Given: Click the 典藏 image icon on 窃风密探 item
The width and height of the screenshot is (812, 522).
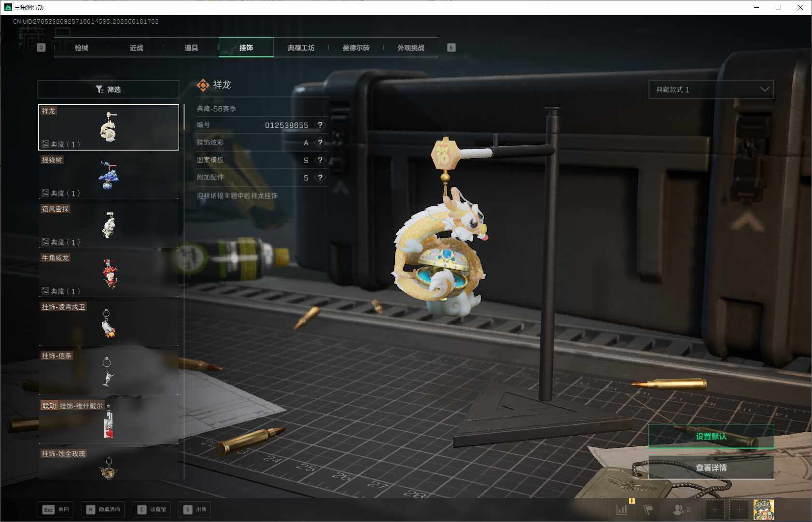Looking at the screenshot, I should click(45, 242).
